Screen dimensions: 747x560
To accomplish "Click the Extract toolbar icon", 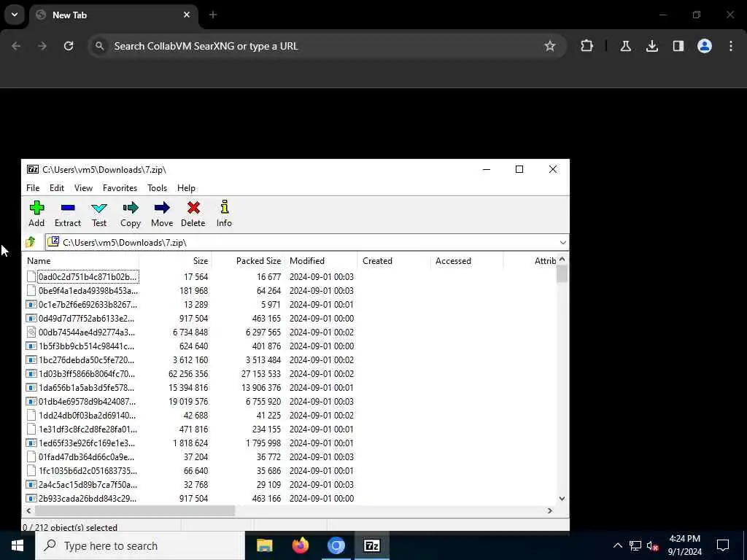I will pyautogui.click(x=68, y=214).
